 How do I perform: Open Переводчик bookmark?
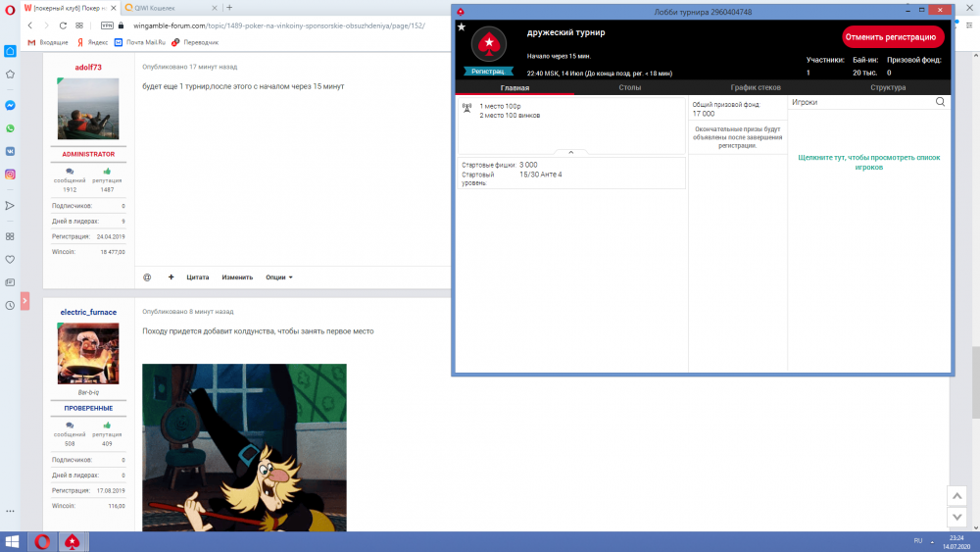click(195, 42)
